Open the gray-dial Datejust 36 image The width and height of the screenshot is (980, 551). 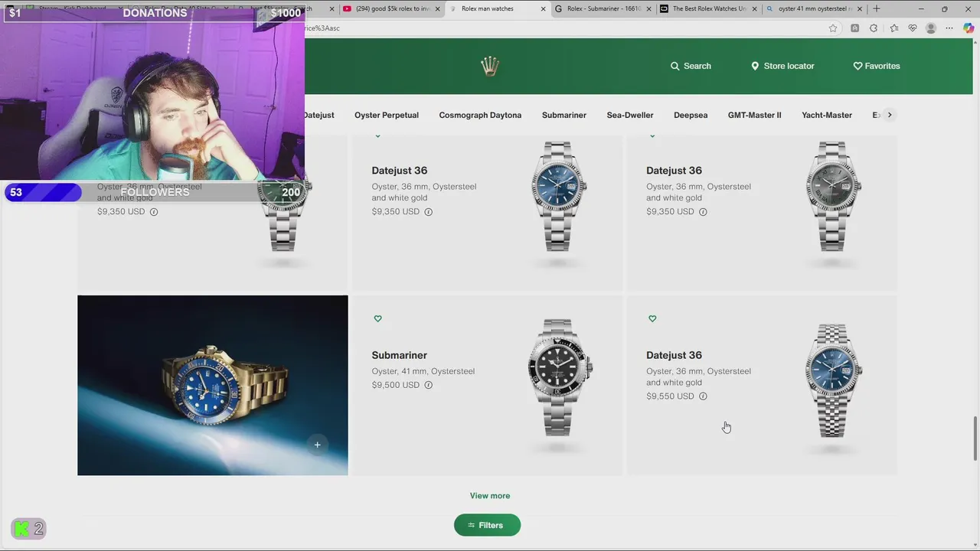click(833, 197)
